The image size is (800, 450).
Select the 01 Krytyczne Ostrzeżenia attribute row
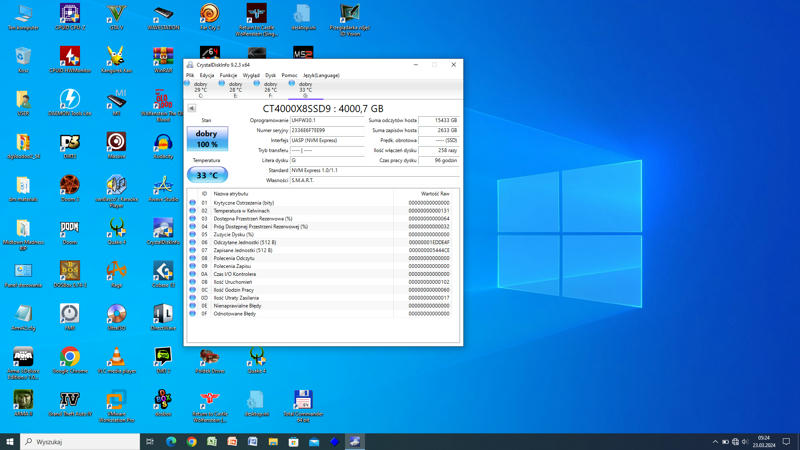point(322,203)
